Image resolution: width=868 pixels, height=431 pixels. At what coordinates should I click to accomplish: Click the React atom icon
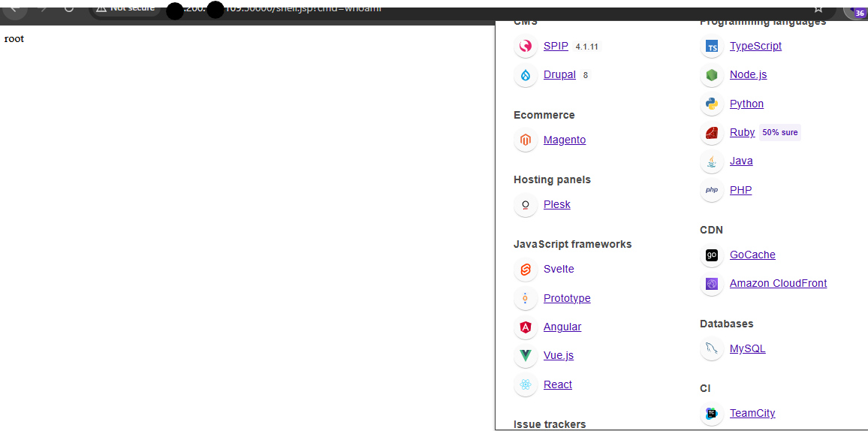pyautogui.click(x=526, y=384)
